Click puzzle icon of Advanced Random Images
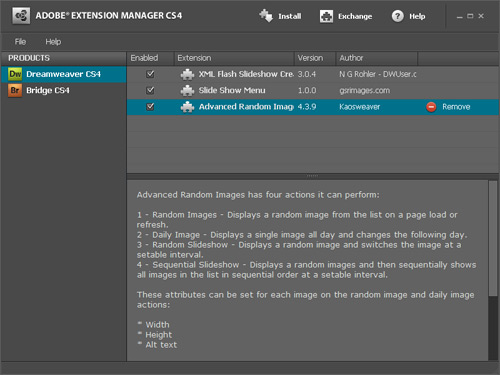The width and height of the screenshot is (500, 375). point(187,107)
